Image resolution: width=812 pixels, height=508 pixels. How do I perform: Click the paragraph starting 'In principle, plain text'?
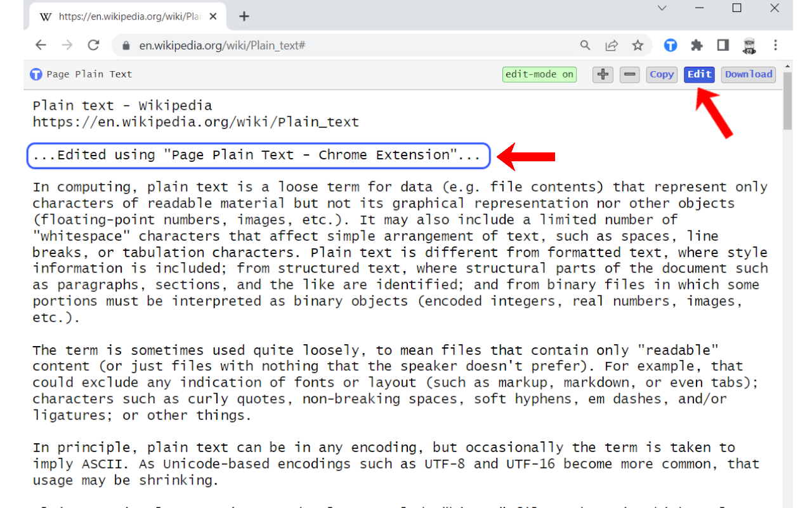[396, 464]
